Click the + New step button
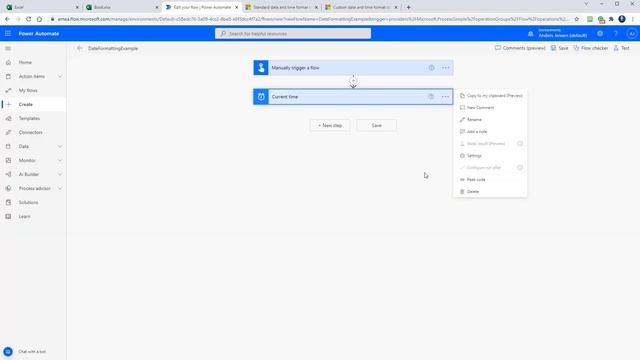The image size is (640, 360). click(330, 125)
